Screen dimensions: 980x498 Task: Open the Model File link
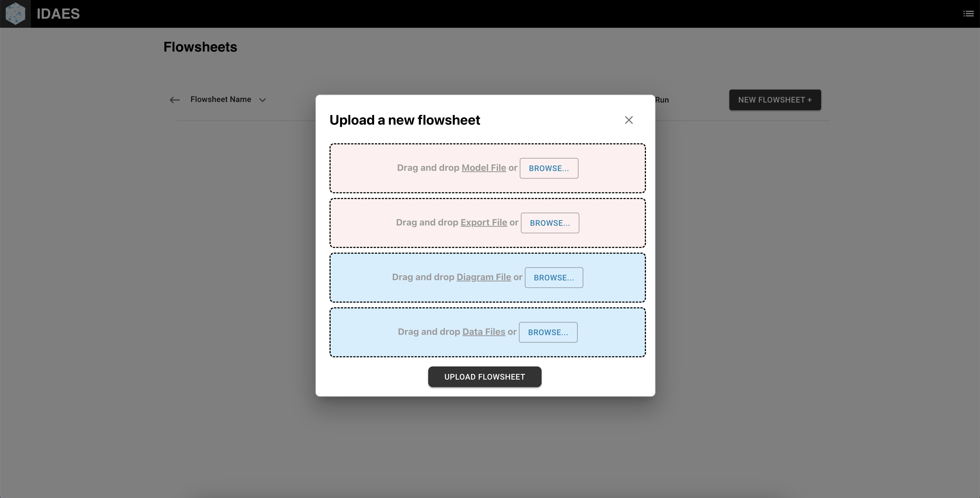pos(483,168)
